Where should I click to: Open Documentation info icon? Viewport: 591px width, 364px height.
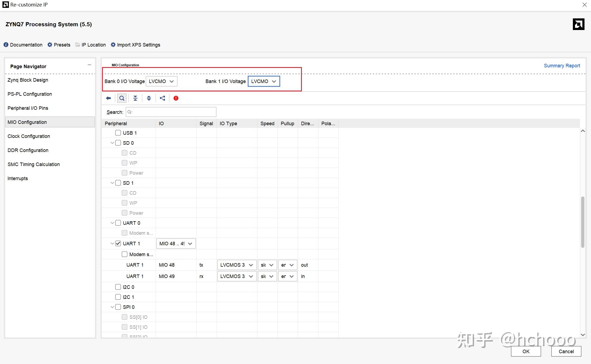[6, 45]
